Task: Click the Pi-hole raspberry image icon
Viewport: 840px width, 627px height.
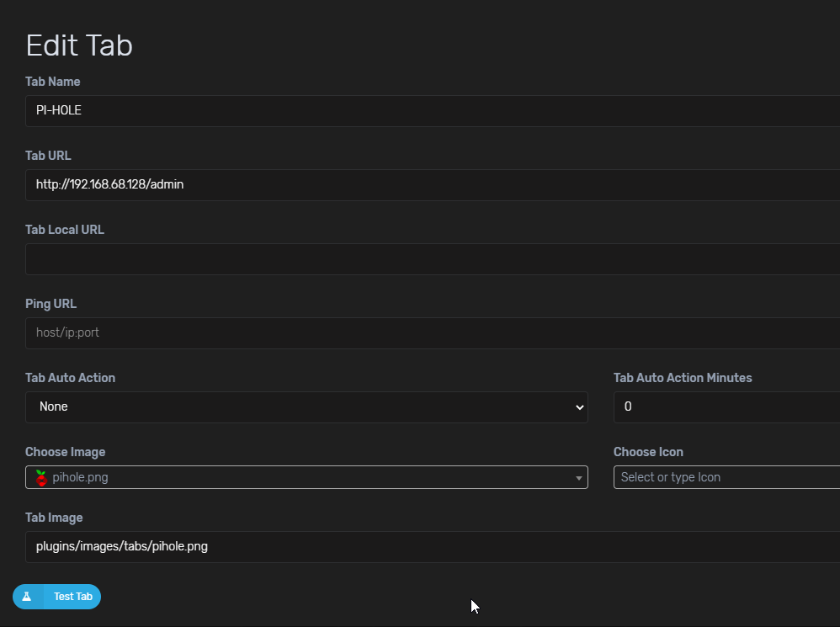Action: pos(41,477)
